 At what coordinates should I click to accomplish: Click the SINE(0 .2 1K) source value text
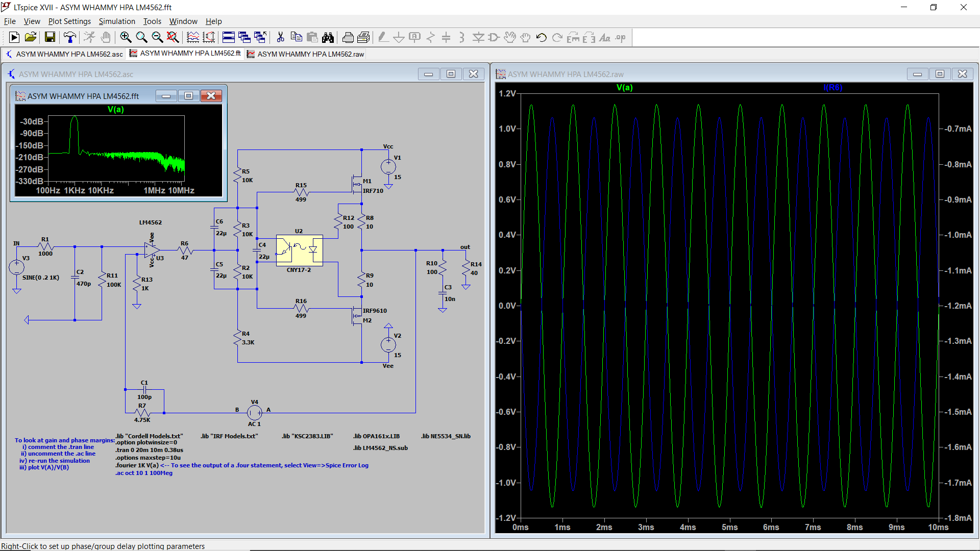pyautogui.click(x=41, y=278)
